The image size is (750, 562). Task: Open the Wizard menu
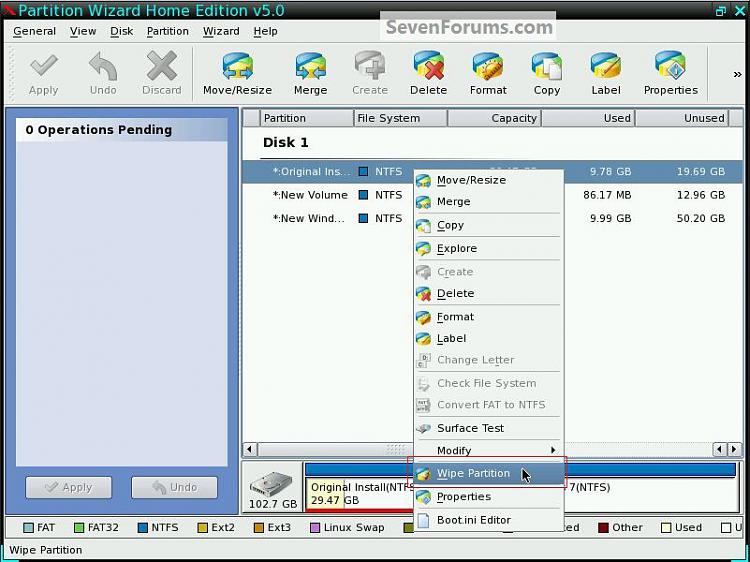(x=221, y=31)
